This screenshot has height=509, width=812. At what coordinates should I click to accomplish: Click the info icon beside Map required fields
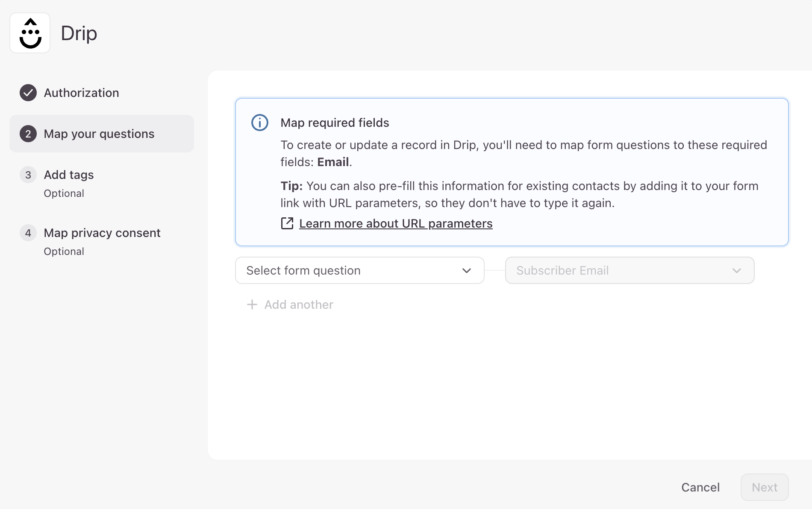click(260, 123)
